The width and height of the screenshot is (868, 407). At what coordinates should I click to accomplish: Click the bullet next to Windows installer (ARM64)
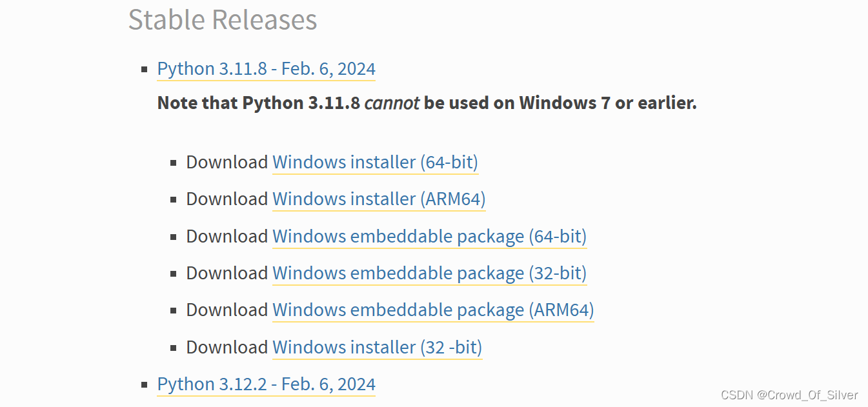pyautogui.click(x=174, y=198)
